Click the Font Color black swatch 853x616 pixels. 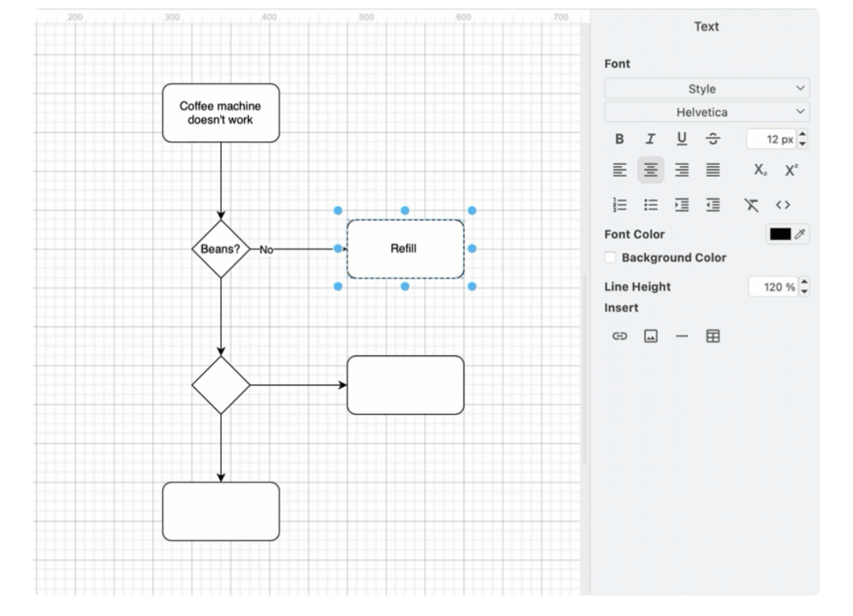pos(780,235)
